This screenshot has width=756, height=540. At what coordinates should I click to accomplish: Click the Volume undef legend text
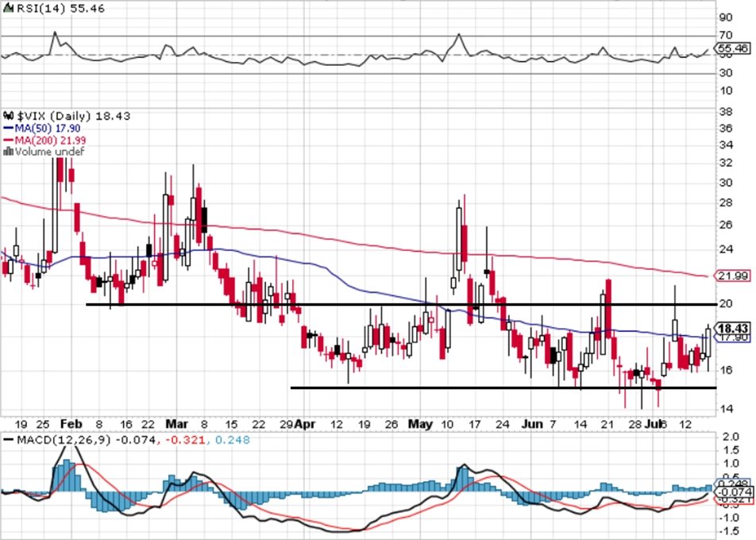pyautogui.click(x=50, y=152)
